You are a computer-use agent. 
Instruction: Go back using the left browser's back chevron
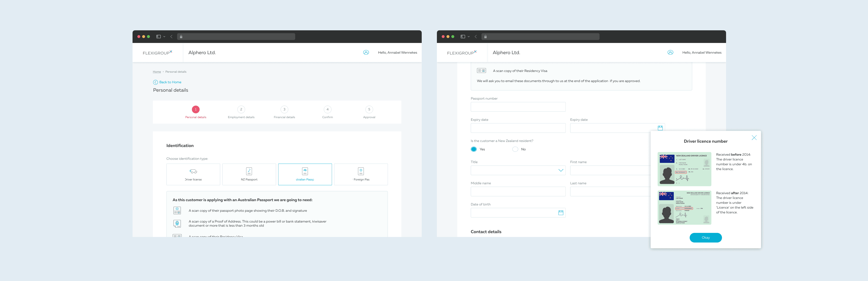point(171,37)
